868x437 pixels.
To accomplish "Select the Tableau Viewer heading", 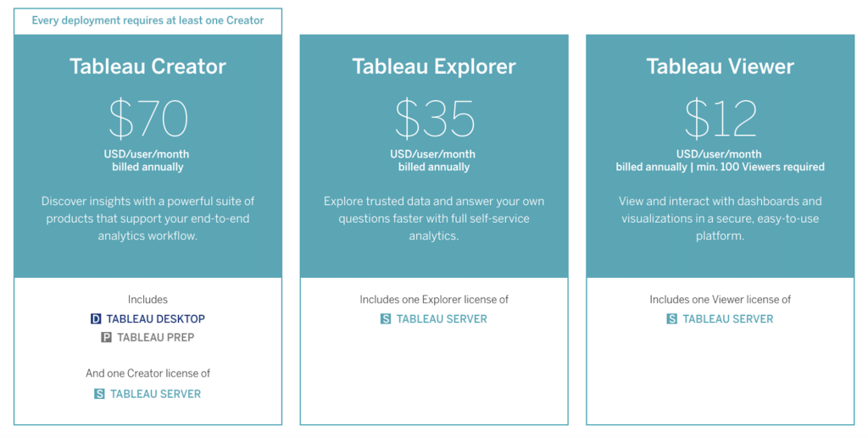I will [x=721, y=66].
